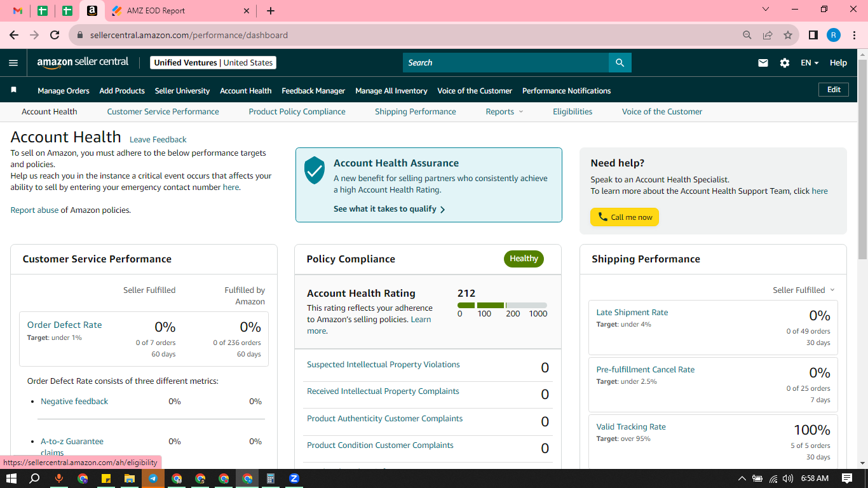
Task: Open Order Defect Rate details
Action: point(64,325)
